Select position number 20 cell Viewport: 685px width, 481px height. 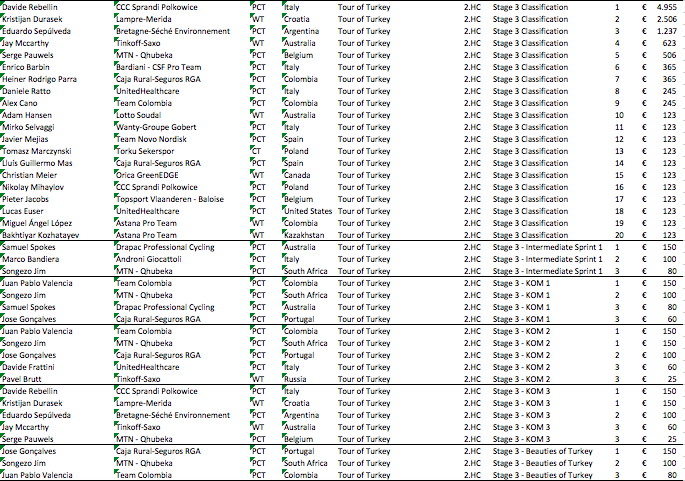coord(619,235)
